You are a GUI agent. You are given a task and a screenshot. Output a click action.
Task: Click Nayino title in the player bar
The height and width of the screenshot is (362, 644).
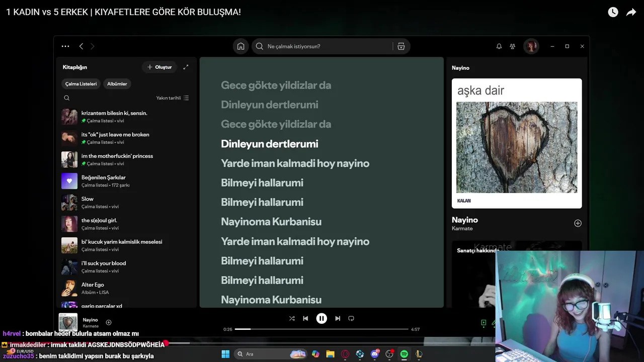[x=91, y=320]
